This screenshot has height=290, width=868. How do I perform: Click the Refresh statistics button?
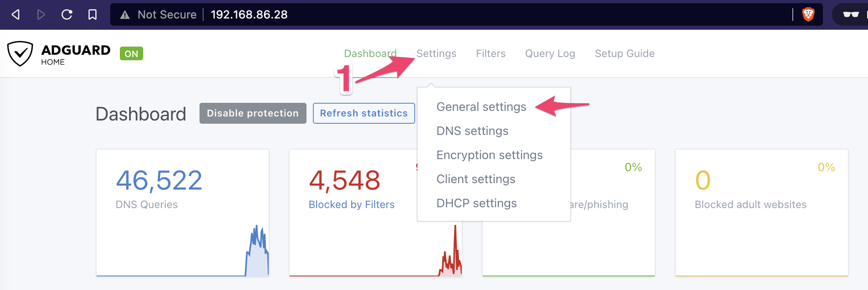(x=364, y=113)
